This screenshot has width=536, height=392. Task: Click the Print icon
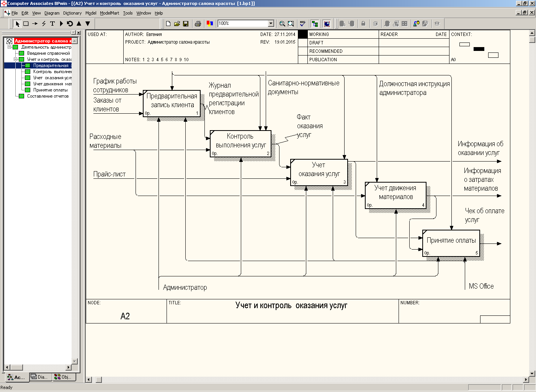pos(198,24)
